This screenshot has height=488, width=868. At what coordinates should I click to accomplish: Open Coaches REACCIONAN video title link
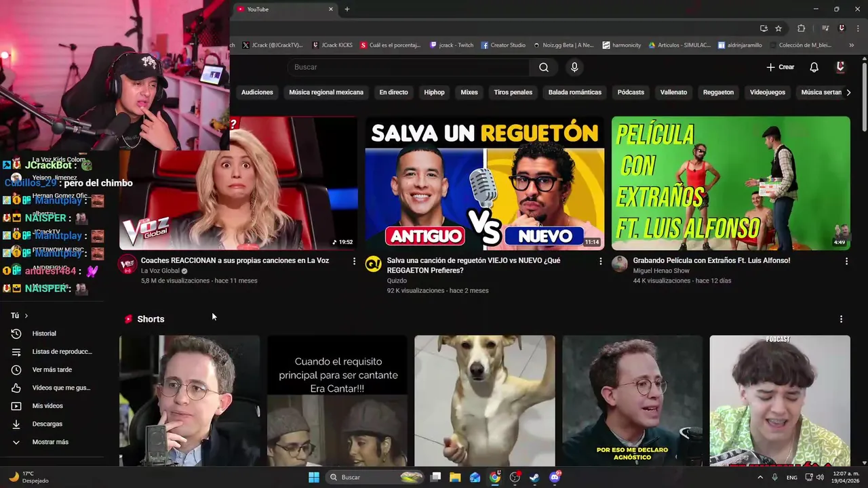[x=235, y=260]
